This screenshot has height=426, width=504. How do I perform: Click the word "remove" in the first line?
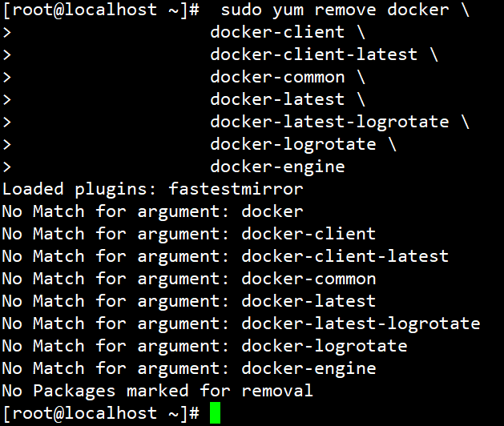click(350, 10)
